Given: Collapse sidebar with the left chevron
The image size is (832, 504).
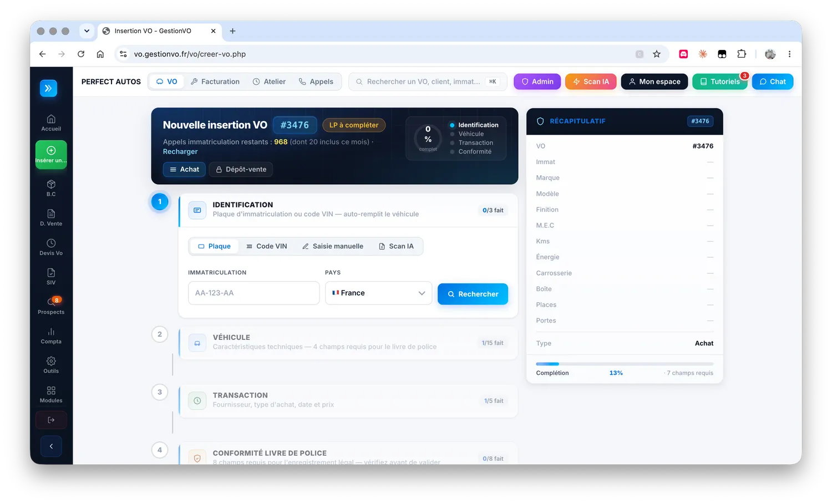Looking at the screenshot, I should click(51, 446).
